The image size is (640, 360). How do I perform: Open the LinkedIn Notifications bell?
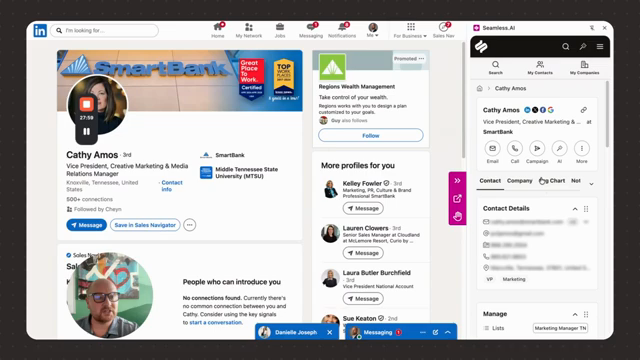[x=342, y=27]
